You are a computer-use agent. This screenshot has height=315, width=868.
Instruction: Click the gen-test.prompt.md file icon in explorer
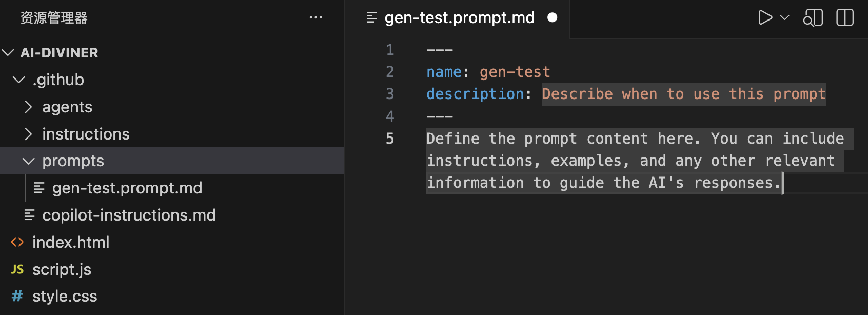pyautogui.click(x=40, y=188)
